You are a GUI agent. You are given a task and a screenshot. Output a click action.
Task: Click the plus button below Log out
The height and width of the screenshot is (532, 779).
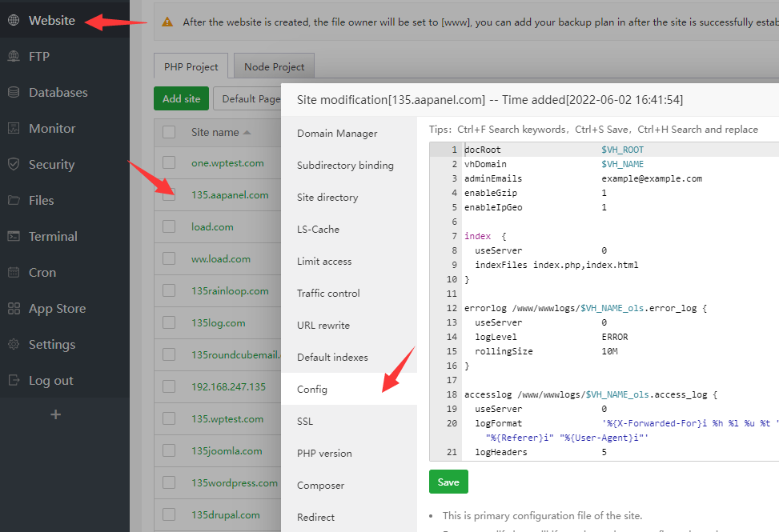point(55,414)
